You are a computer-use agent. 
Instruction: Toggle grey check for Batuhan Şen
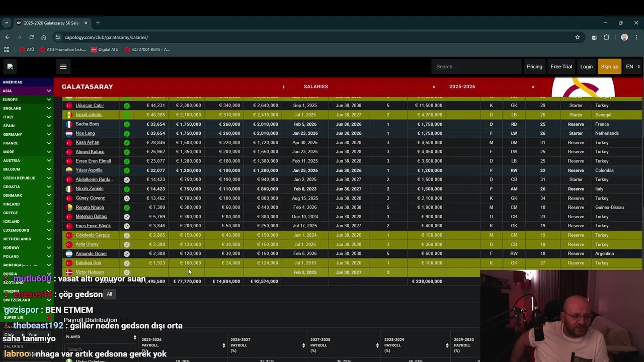[x=127, y=263]
